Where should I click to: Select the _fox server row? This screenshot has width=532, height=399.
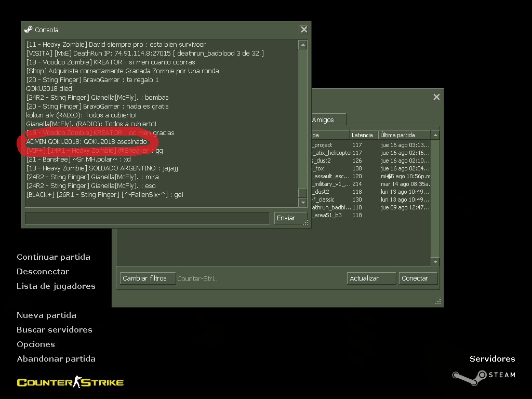tap(371, 168)
